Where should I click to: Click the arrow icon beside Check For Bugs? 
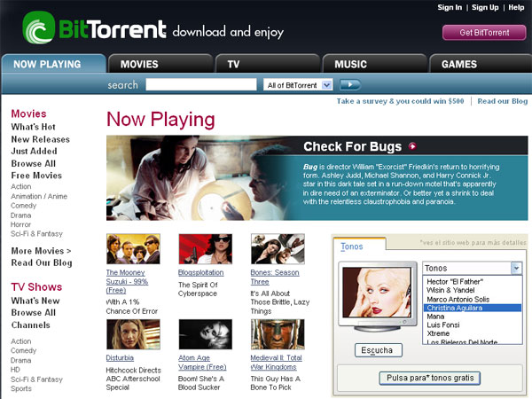(x=412, y=146)
